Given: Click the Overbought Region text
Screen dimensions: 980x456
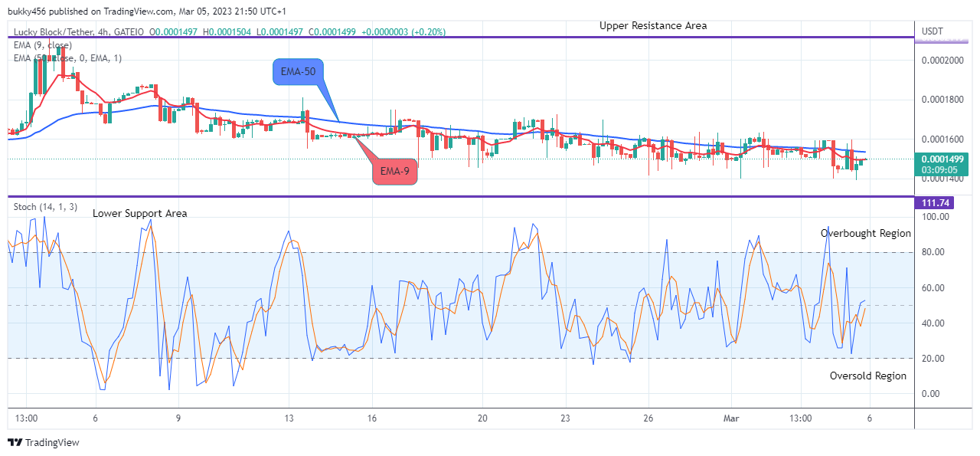Looking at the screenshot, I should pyautogui.click(x=866, y=233).
